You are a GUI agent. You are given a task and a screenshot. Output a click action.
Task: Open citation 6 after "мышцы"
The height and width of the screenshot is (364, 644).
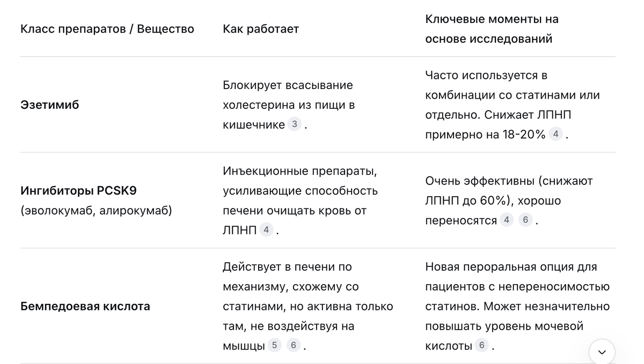click(293, 345)
